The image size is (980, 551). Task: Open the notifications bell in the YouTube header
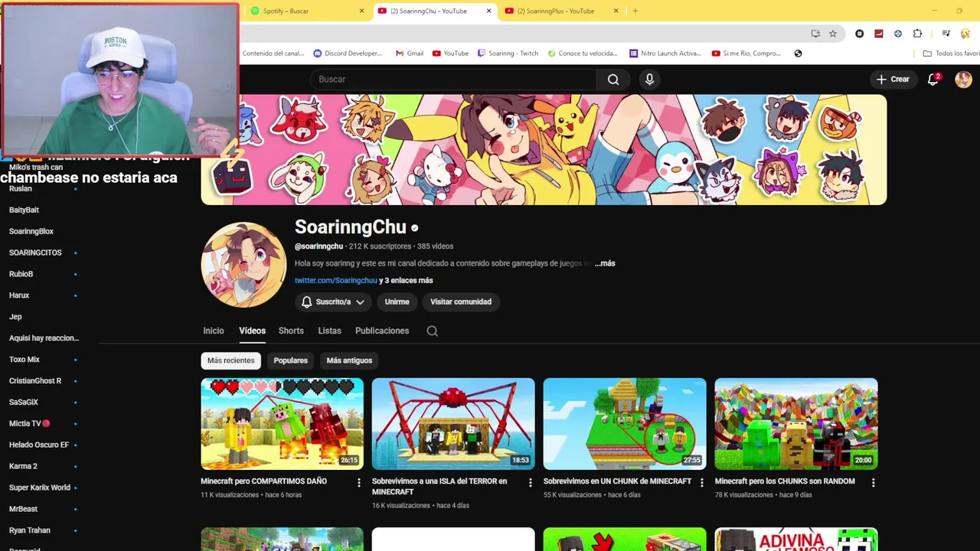point(933,79)
